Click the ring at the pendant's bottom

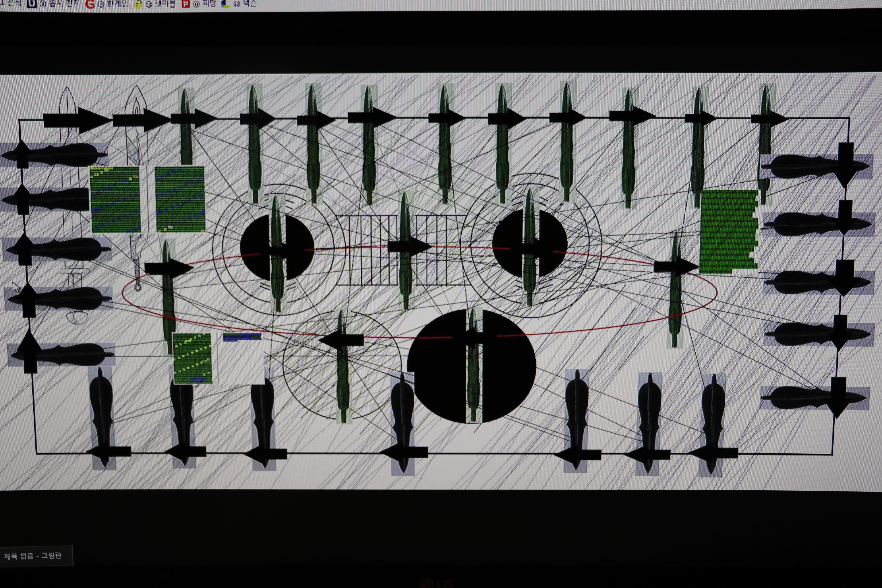pos(138,288)
